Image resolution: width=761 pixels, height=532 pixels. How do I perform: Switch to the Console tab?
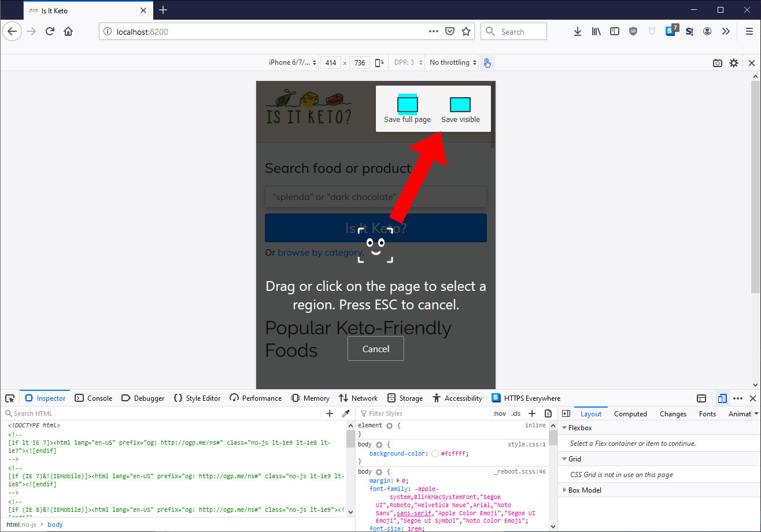pyautogui.click(x=94, y=398)
